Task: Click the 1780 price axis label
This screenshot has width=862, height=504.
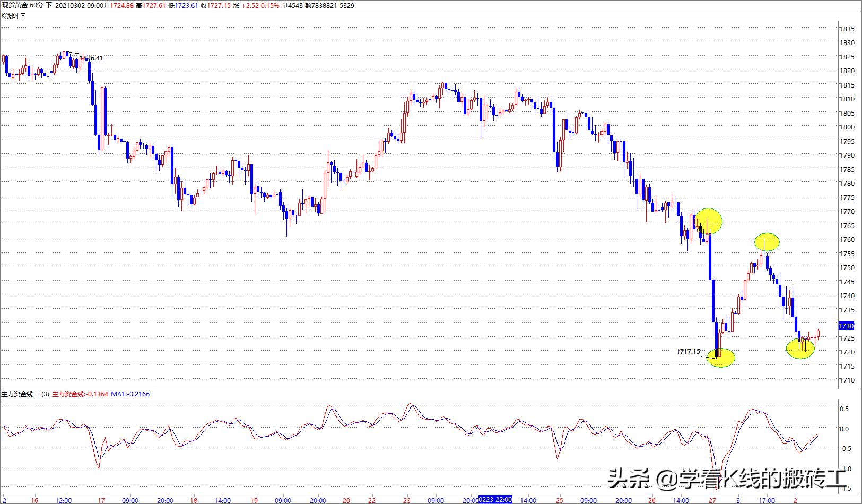Action: pyautogui.click(x=847, y=184)
